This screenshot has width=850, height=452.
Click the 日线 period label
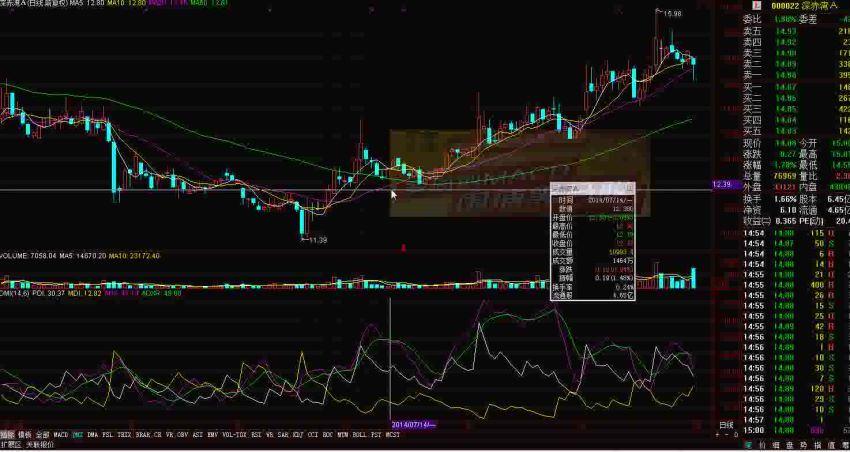[x=726, y=425]
